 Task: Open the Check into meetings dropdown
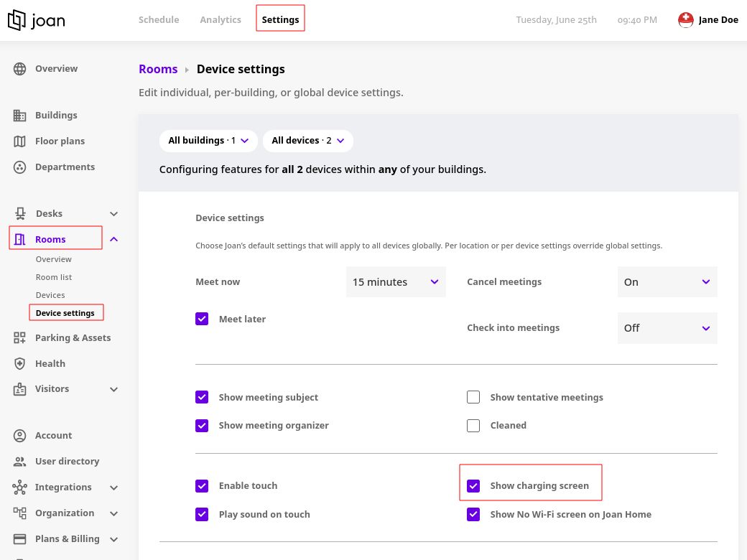[667, 328]
